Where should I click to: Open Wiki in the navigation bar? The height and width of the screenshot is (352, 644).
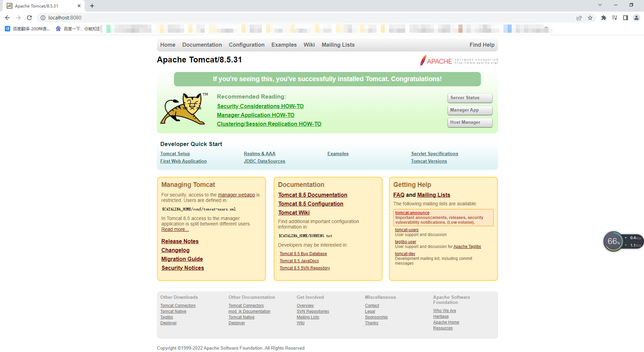309,45
